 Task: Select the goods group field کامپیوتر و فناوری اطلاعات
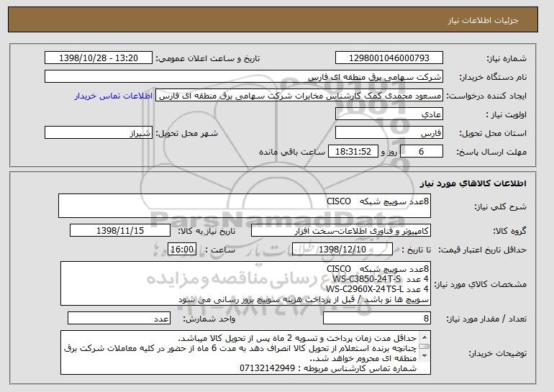[x=341, y=231]
